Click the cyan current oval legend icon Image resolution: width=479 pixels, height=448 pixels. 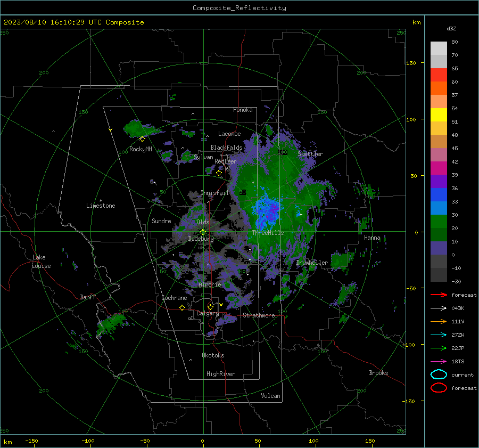point(439,374)
